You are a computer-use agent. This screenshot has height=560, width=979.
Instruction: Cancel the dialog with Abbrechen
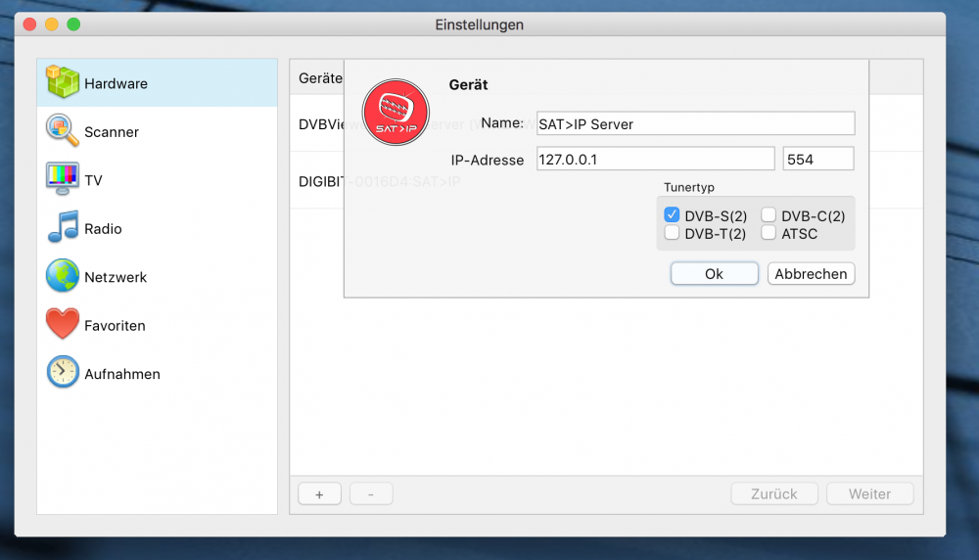coord(811,274)
